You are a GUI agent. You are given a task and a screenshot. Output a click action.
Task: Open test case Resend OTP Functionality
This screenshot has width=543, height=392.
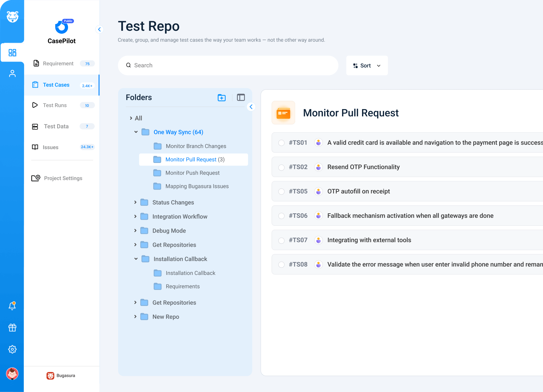tap(363, 167)
